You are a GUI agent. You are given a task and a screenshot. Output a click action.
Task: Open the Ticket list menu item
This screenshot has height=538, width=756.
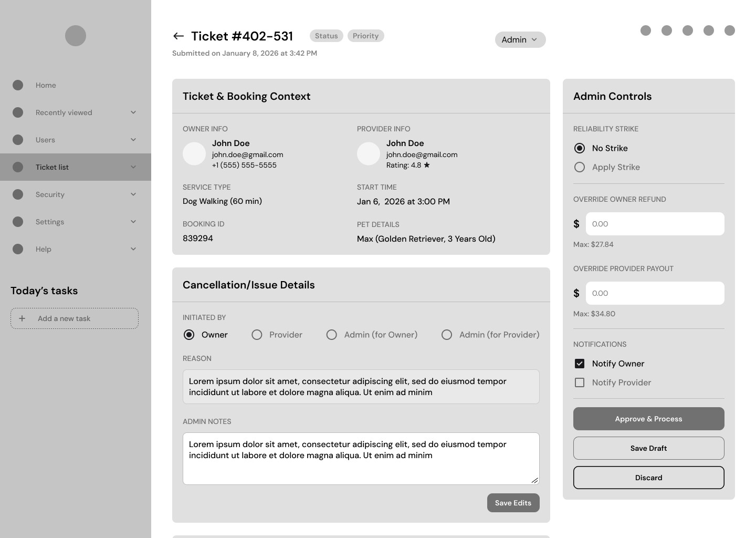[52, 167]
